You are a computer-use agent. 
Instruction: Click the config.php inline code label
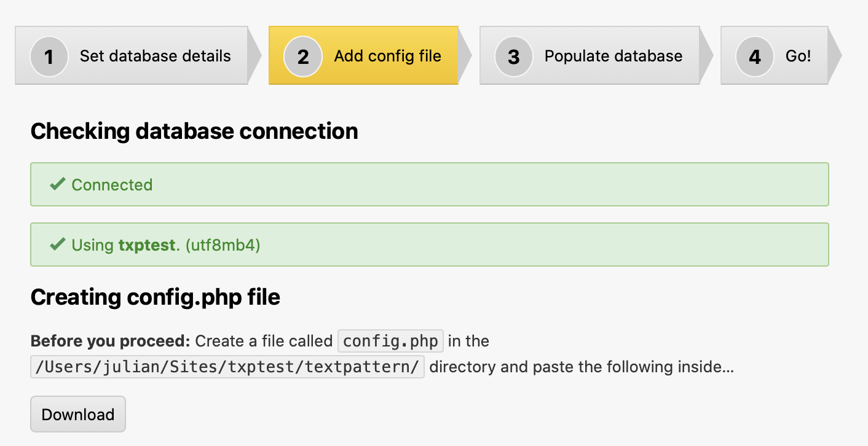390,341
